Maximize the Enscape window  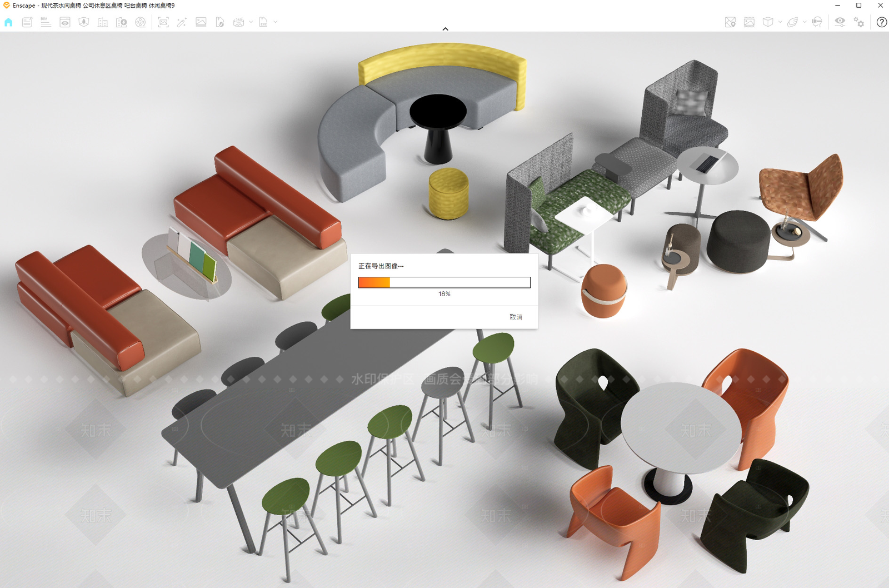[x=858, y=6]
